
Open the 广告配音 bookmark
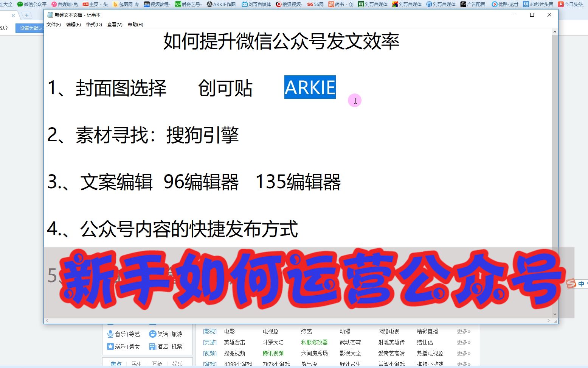tap(473, 4)
